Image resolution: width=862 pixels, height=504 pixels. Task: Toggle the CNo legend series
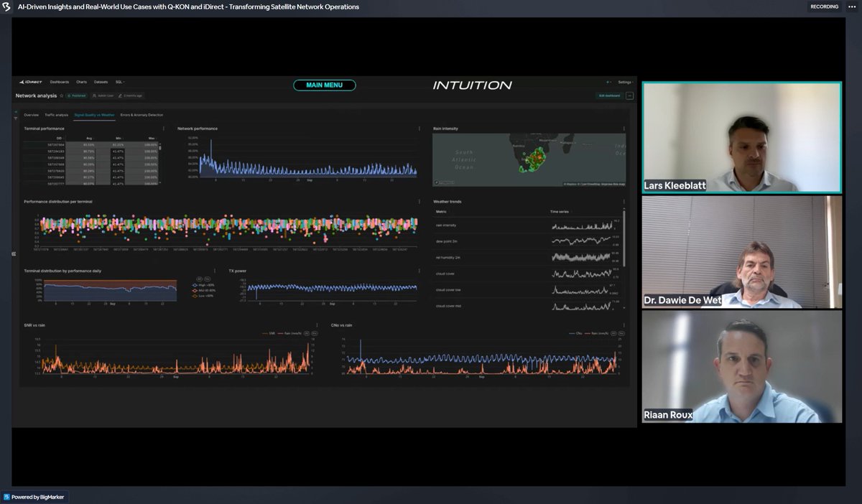click(575, 333)
